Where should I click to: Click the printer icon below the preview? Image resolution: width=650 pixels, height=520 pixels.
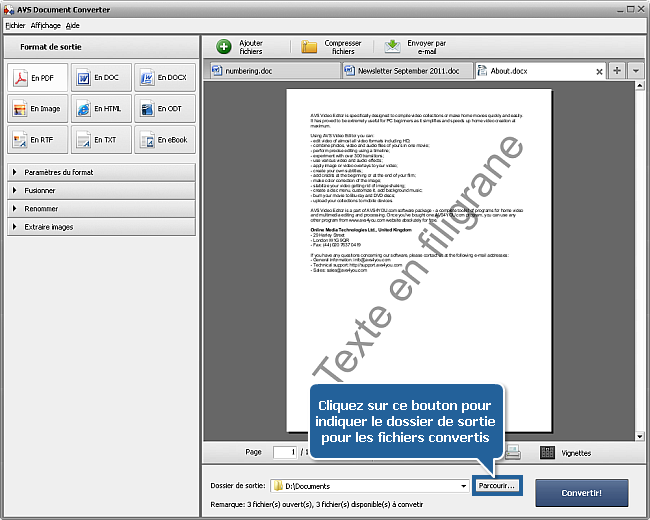(513, 452)
